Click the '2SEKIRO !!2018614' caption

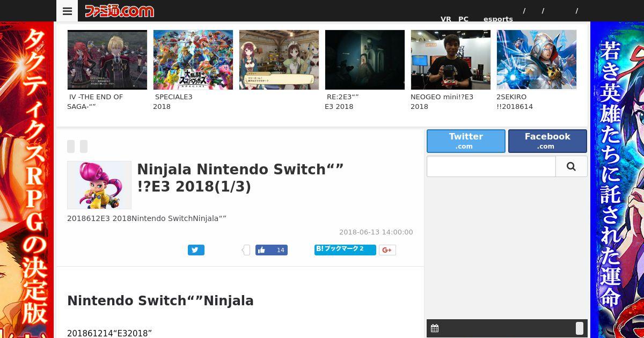(x=515, y=102)
